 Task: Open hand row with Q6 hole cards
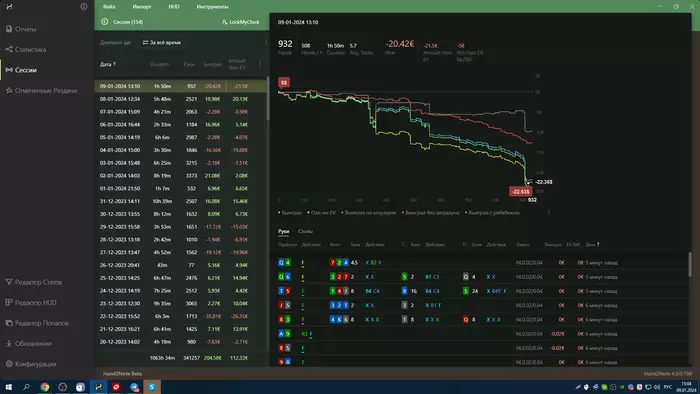[x=480, y=277]
